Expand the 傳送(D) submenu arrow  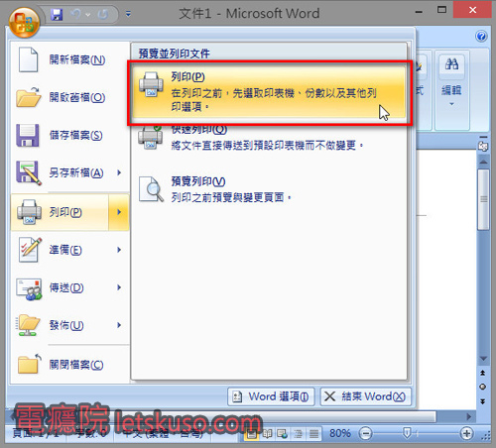point(119,287)
